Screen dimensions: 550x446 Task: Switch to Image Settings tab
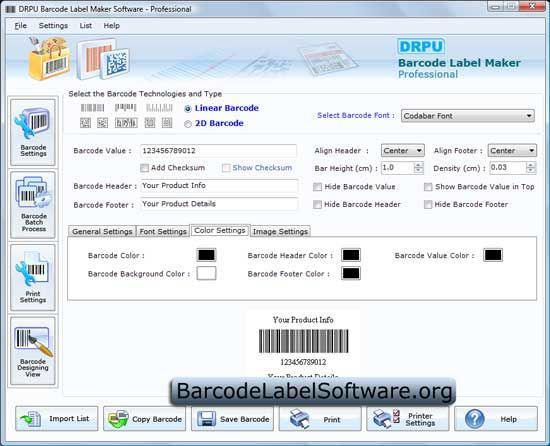point(280,231)
